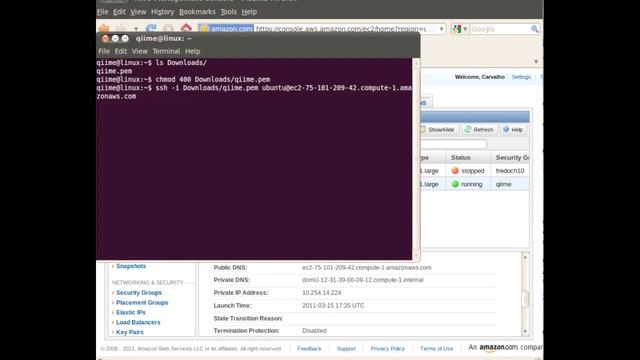Screen dimensions: 640x360
Task: Click the red stopped status indicator
Action: pos(455,171)
